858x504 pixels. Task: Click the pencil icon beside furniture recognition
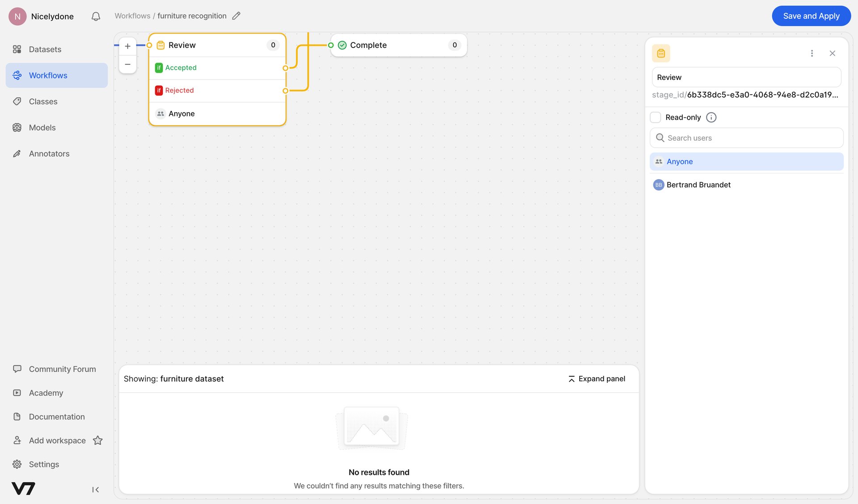[236, 16]
